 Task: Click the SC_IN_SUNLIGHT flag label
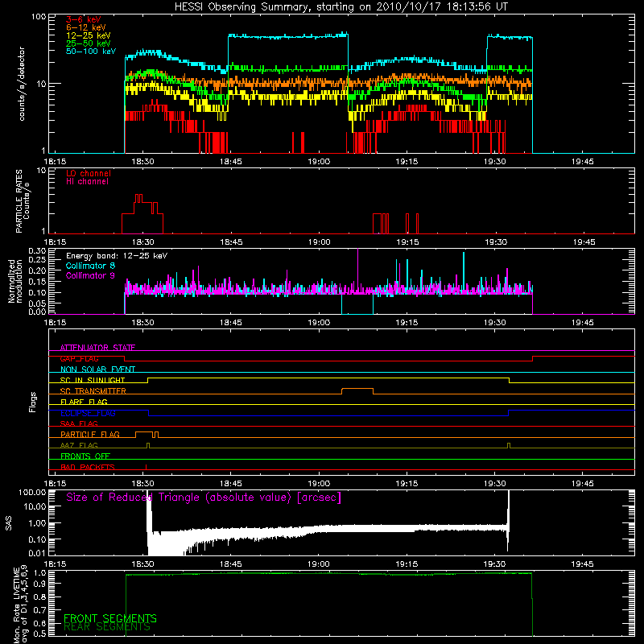click(x=93, y=380)
